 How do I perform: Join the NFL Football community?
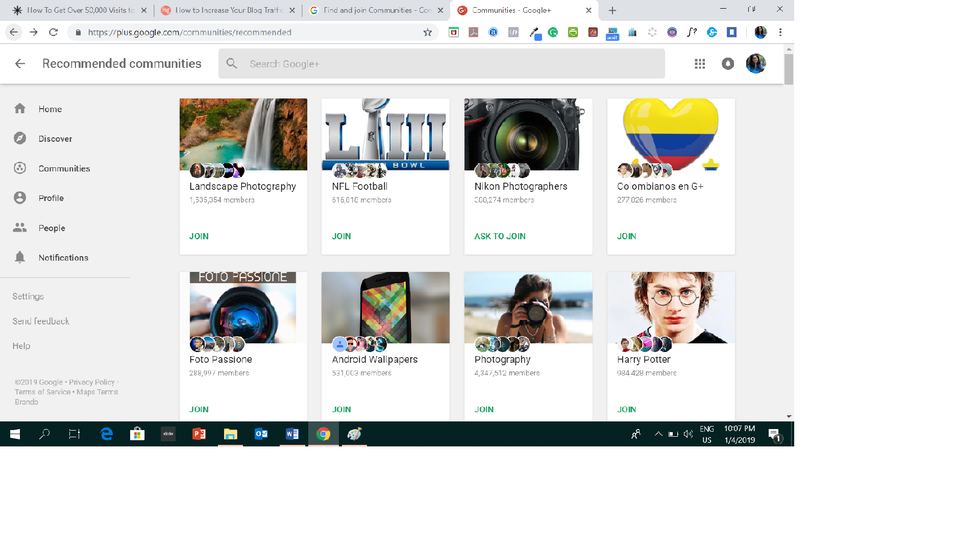click(x=341, y=236)
